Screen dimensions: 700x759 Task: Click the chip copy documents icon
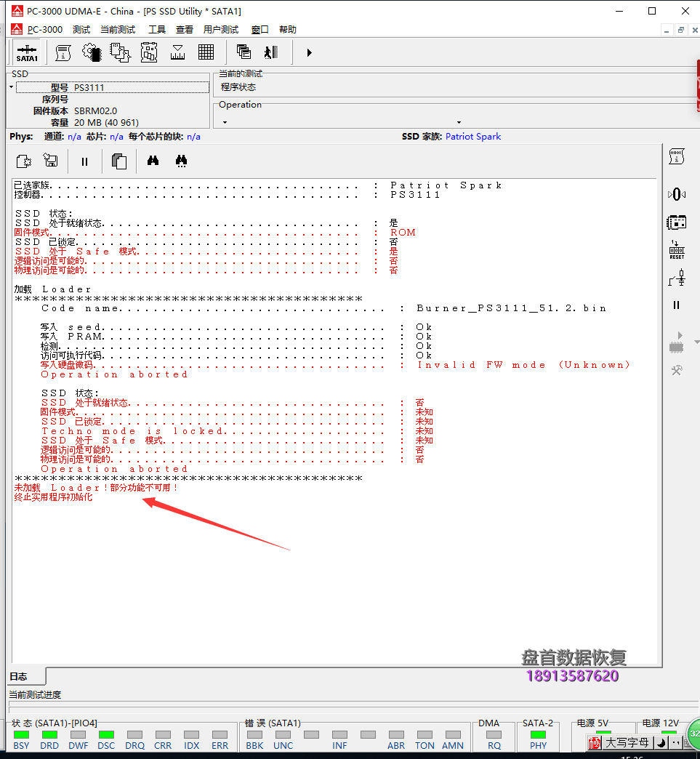pyautogui.click(x=120, y=53)
